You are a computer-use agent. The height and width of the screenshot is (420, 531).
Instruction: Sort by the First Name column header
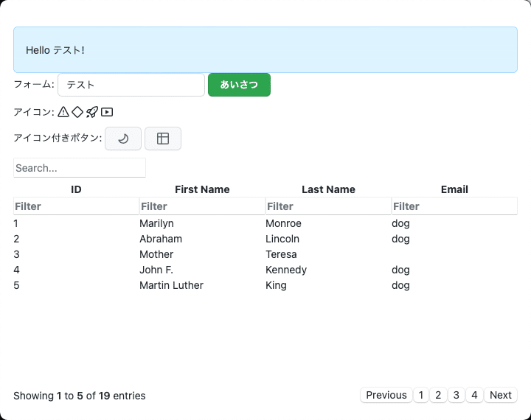pyautogui.click(x=202, y=189)
